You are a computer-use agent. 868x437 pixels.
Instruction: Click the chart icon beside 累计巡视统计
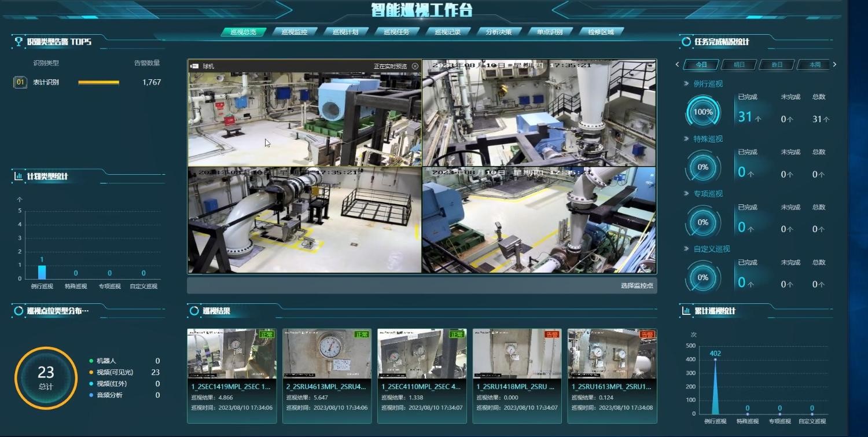point(686,311)
